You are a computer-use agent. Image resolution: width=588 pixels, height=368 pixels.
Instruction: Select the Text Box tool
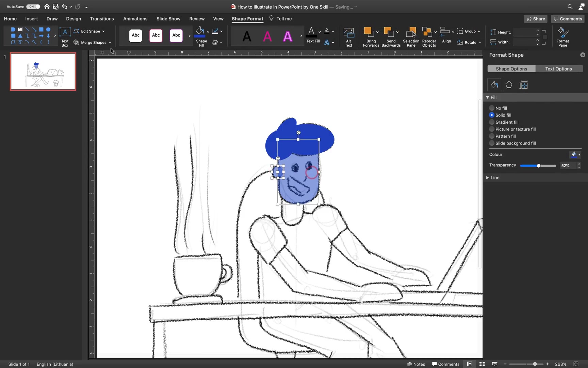click(x=64, y=35)
